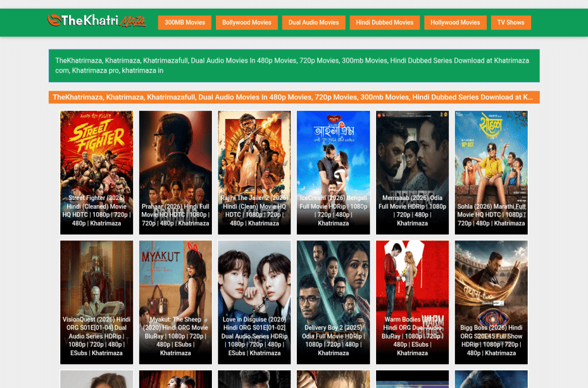Image resolution: width=588 pixels, height=388 pixels.
Task: Click the green Khatrimaza description text box
Action: pos(294,66)
